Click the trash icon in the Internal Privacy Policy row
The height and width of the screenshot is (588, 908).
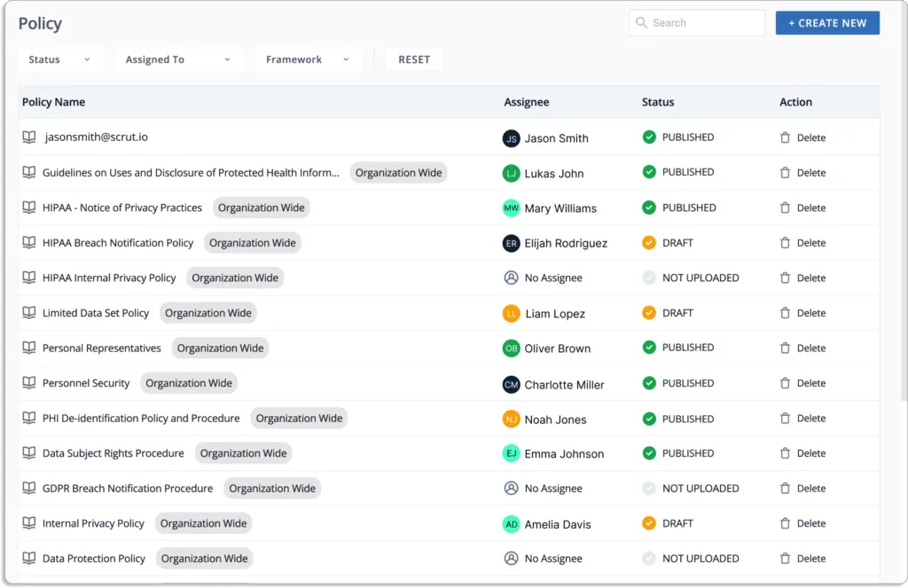(785, 523)
